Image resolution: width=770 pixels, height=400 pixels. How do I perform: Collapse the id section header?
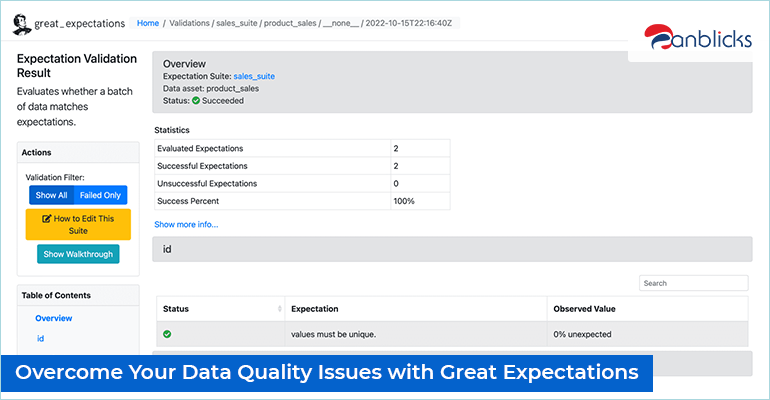pos(451,249)
